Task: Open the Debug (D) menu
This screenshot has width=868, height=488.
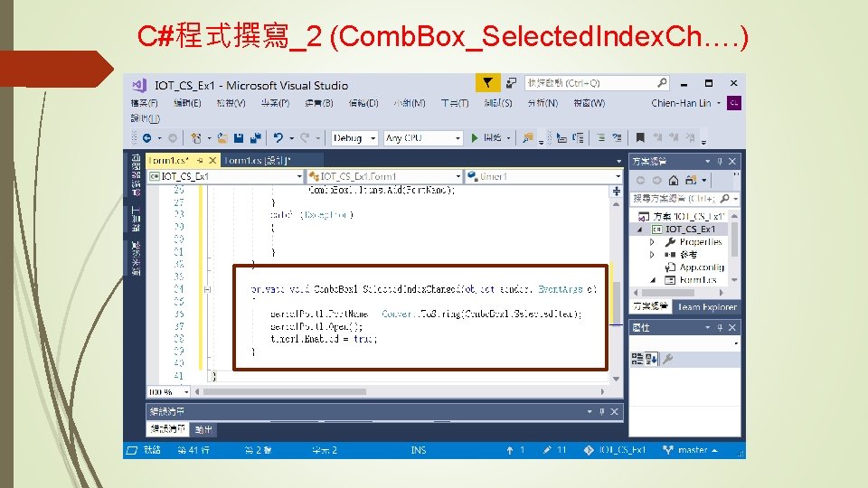Action: coord(363,103)
